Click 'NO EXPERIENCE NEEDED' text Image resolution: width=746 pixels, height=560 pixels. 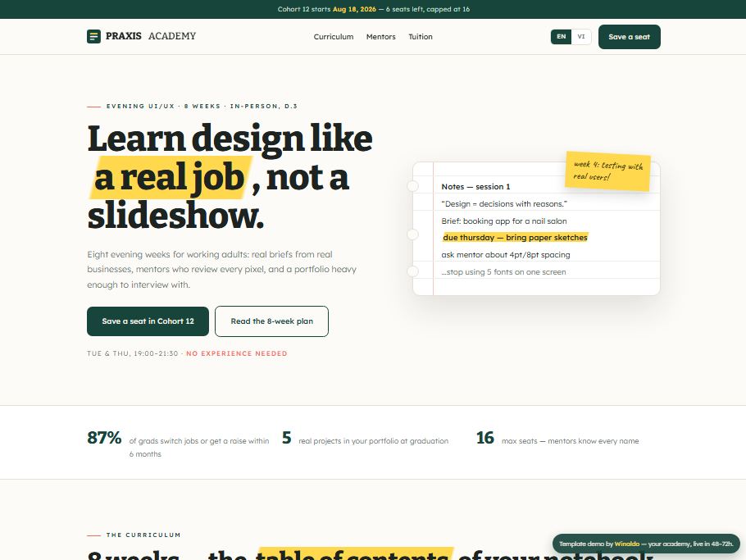236,353
